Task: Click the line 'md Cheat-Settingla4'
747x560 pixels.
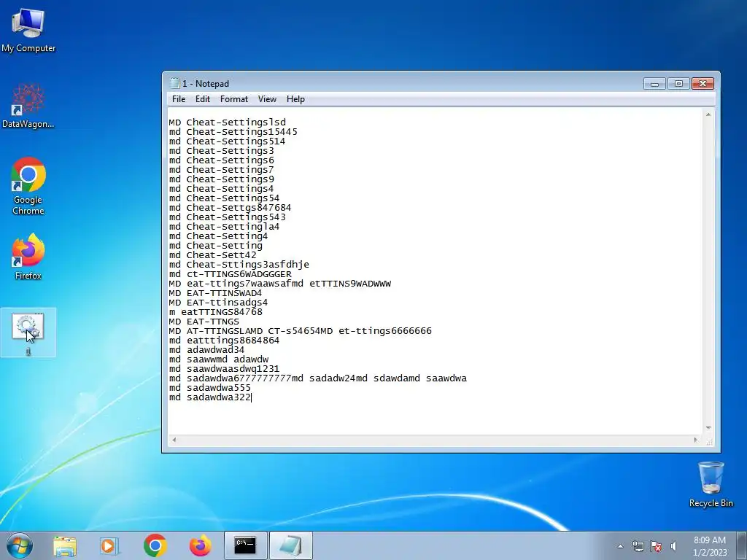Action: 225,227
